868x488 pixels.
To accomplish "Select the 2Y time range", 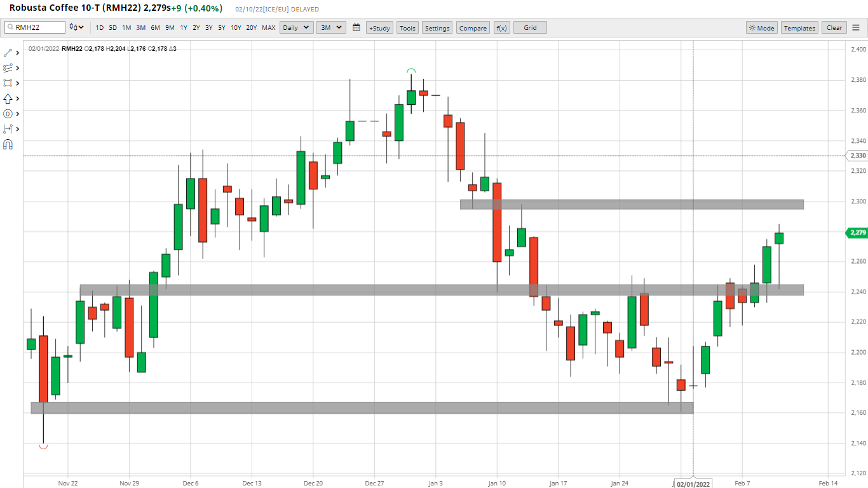I will [196, 28].
